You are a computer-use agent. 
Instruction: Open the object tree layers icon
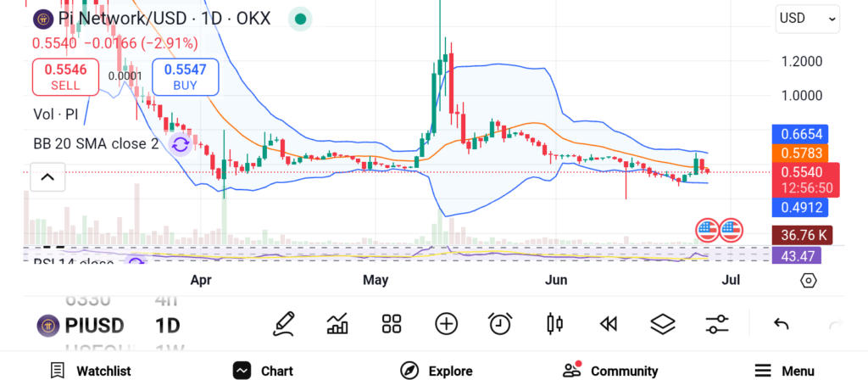coord(662,323)
